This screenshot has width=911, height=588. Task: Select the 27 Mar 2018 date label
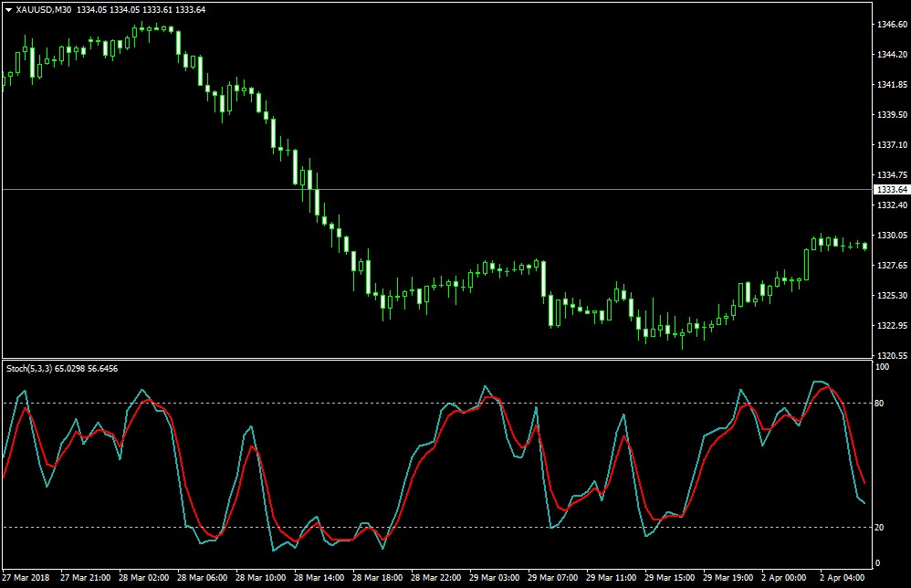(x=26, y=578)
